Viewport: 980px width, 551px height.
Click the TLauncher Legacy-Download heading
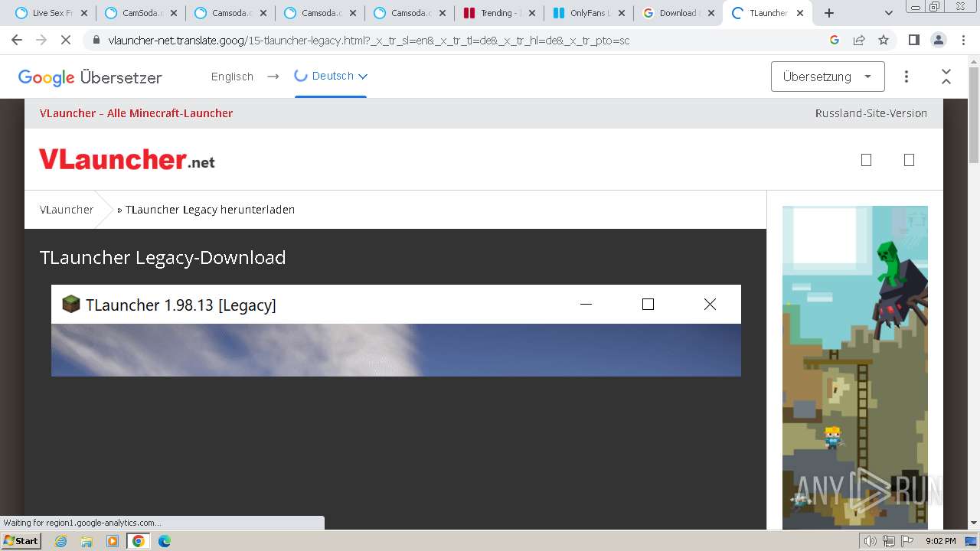[x=163, y=257]
